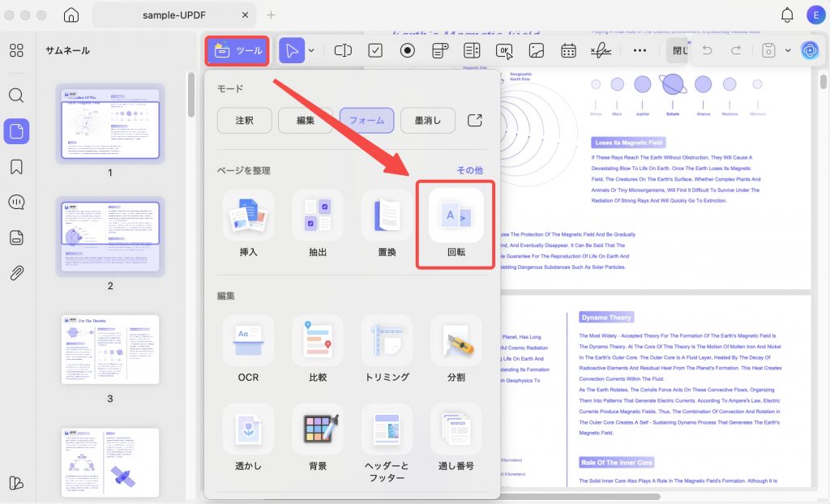
Task: Click the export/share icon in mode row
Action: [x=475, y=120]
